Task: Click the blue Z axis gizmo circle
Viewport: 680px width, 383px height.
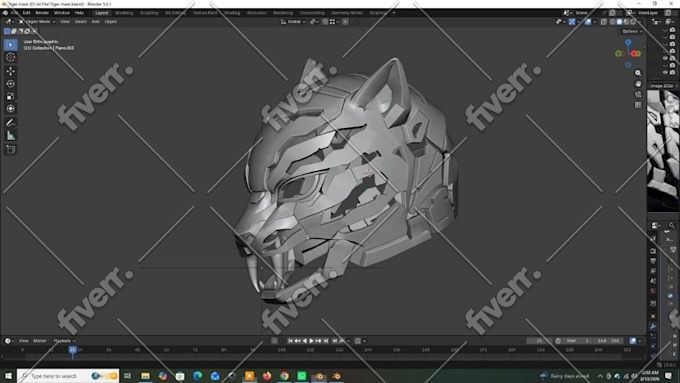Action: point(628,42)
